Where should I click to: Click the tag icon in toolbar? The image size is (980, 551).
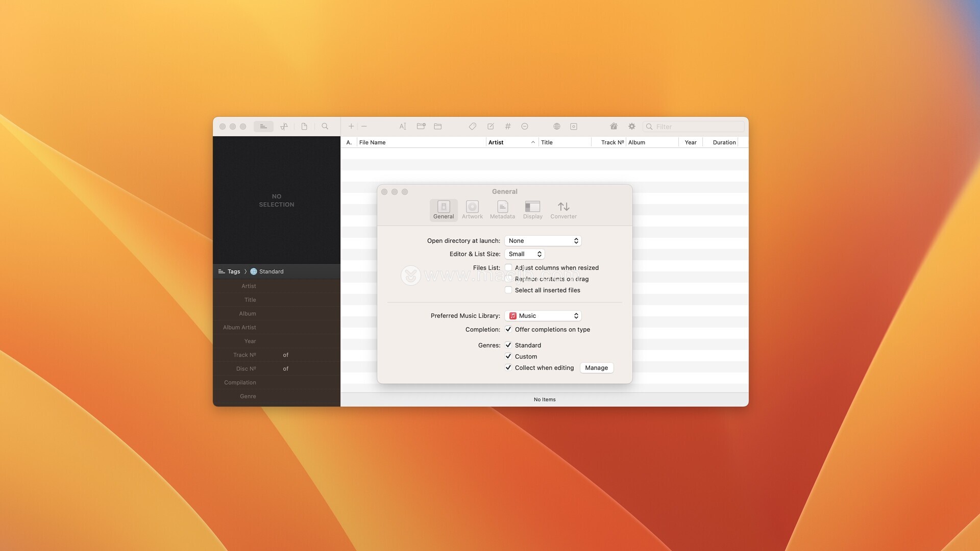pyautogui.click(x=473, y=127)
